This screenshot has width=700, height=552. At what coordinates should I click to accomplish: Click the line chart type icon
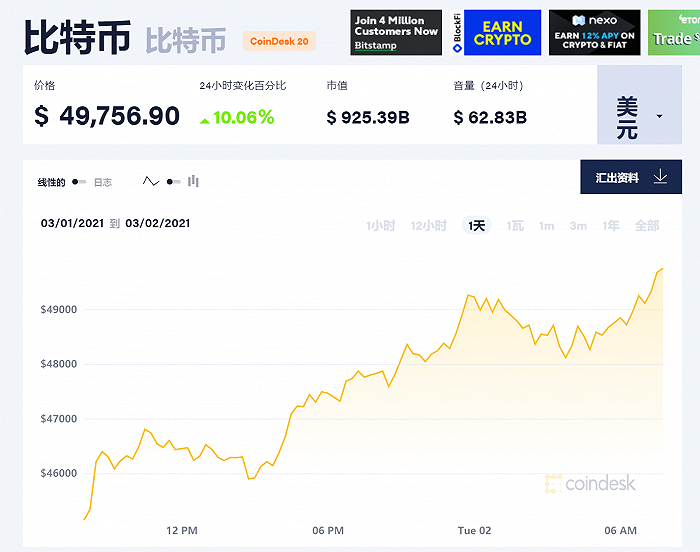[151, 182]
